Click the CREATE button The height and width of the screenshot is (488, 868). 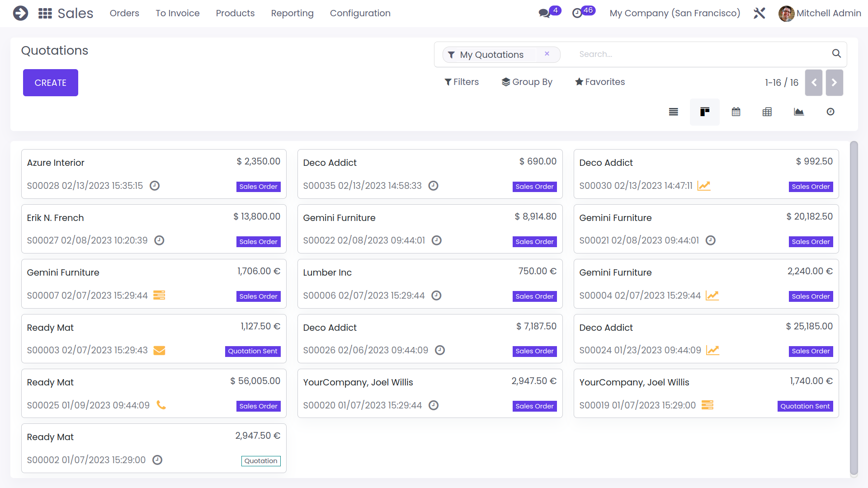click(51, 83)
